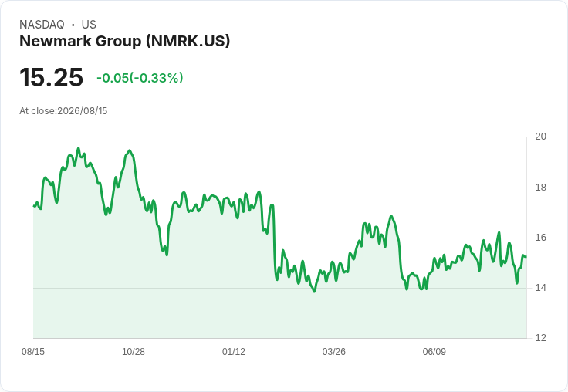Click the At close:2026/08/15 text
This screenshot has width=568, height=392.
pos(63,111)
